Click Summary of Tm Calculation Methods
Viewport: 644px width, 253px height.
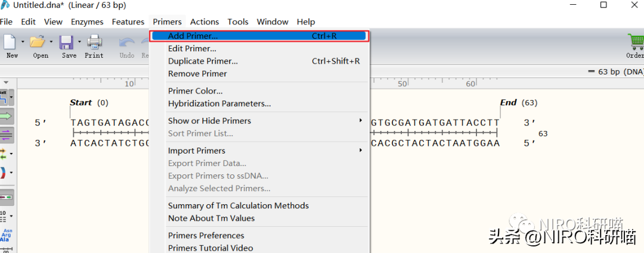click(x=238, y=206)
